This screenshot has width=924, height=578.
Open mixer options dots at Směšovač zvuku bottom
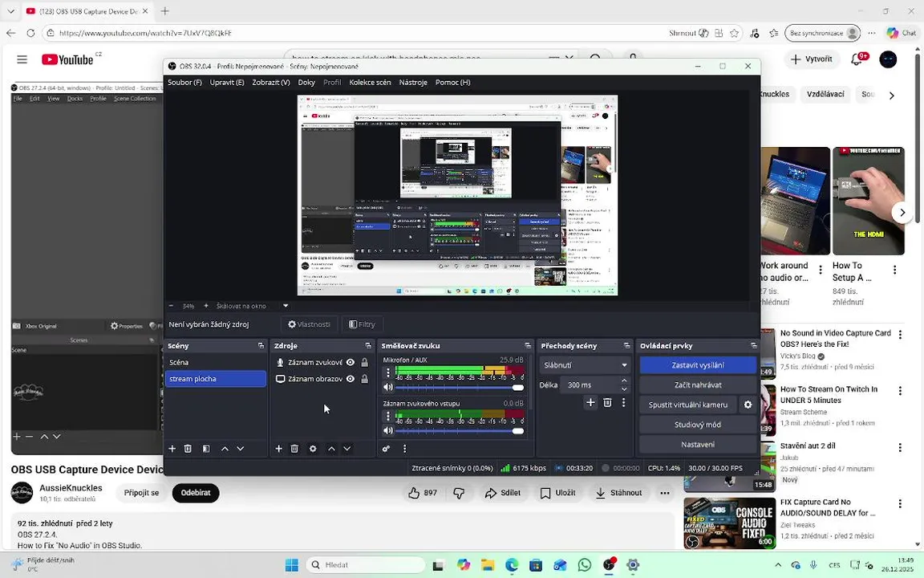pos(405,449)
